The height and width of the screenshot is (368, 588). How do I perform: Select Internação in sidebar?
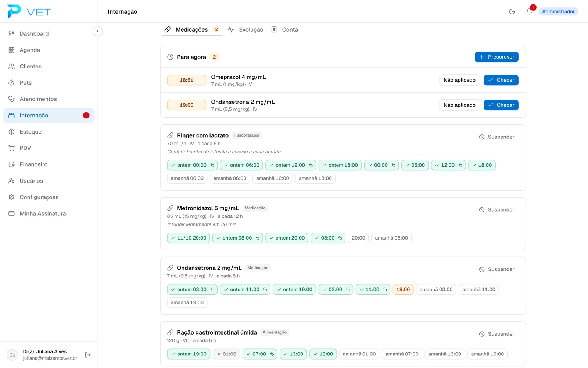[49, 116]
